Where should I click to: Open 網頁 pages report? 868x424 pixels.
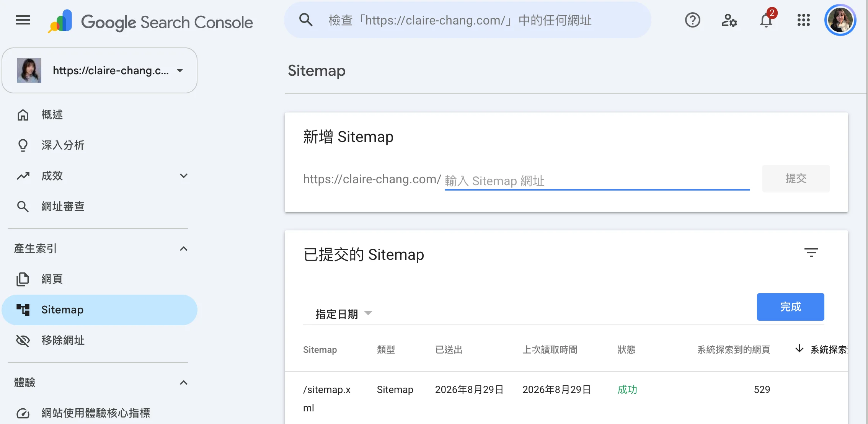(x=100, y=279)
